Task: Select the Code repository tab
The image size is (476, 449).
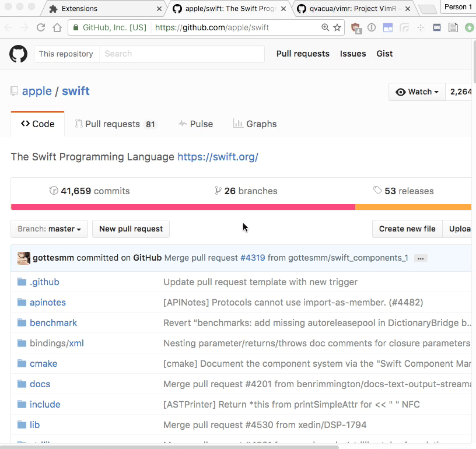Action: [x=38, y=124]
